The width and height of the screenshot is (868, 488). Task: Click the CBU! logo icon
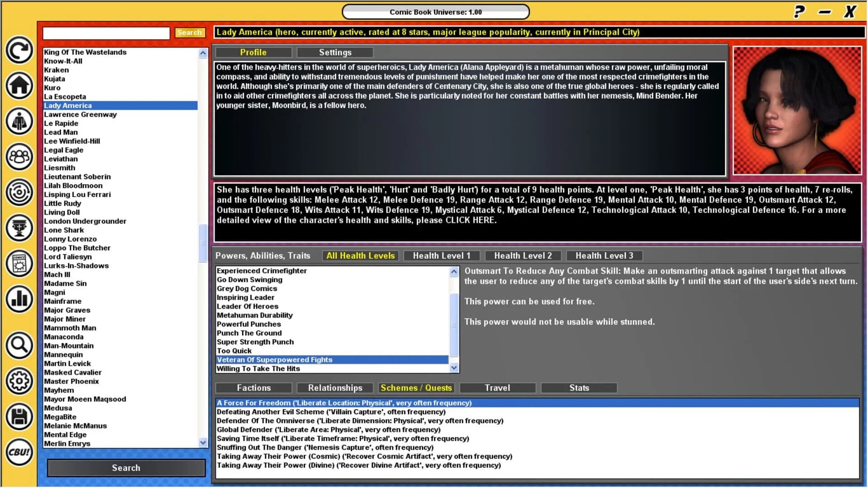[x=19, y=452]
